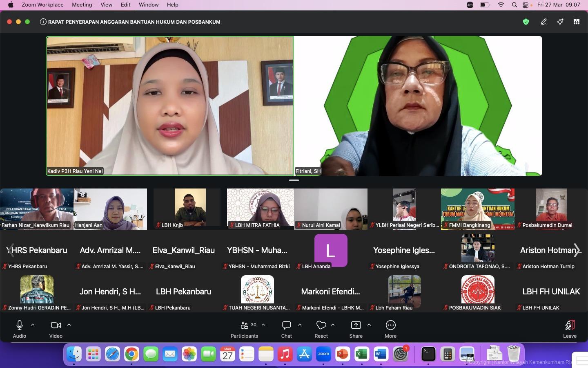The height and width of the screenshot is (368, 588).
Task: Expand the video settings chevron
Action: [69, 325]
